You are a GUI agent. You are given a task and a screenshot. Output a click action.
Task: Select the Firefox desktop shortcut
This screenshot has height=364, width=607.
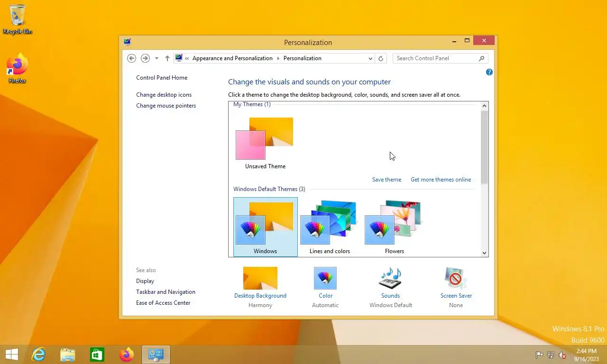[x=18, y=69]
